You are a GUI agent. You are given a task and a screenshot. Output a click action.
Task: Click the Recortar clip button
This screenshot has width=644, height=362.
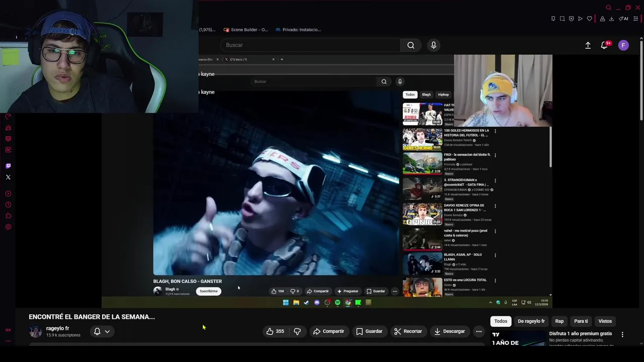click(x=408, y=331)
